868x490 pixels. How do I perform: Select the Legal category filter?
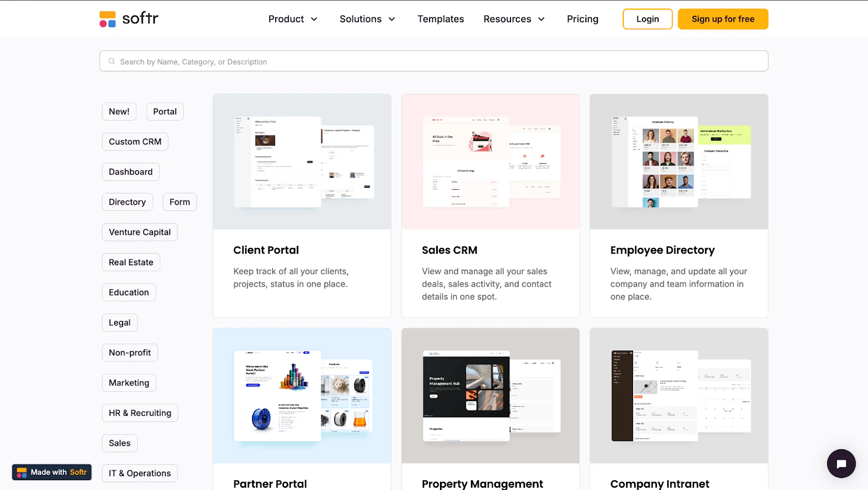click(x=119, y=322)
